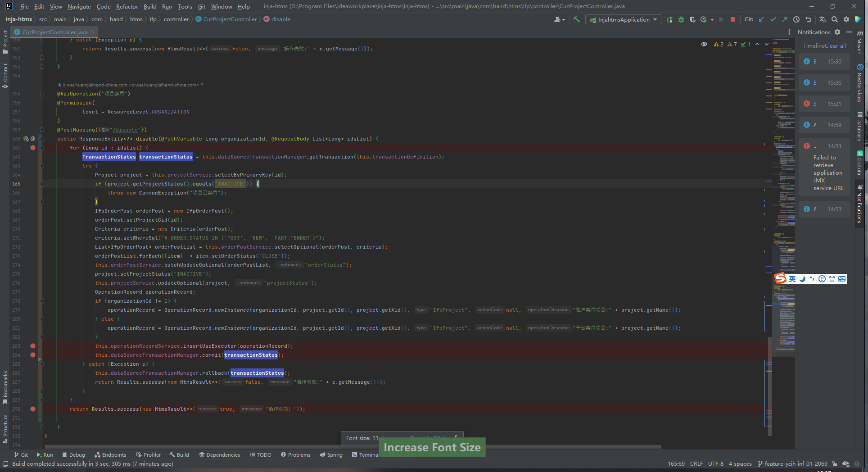
Task: Click the red Stop button
Action: (733, 19)
